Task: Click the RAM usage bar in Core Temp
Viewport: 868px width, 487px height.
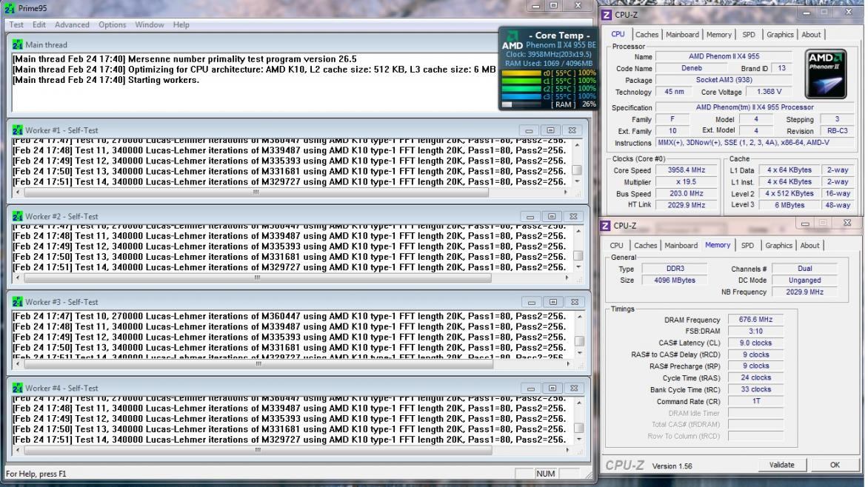Action: (x=521, y=104)
